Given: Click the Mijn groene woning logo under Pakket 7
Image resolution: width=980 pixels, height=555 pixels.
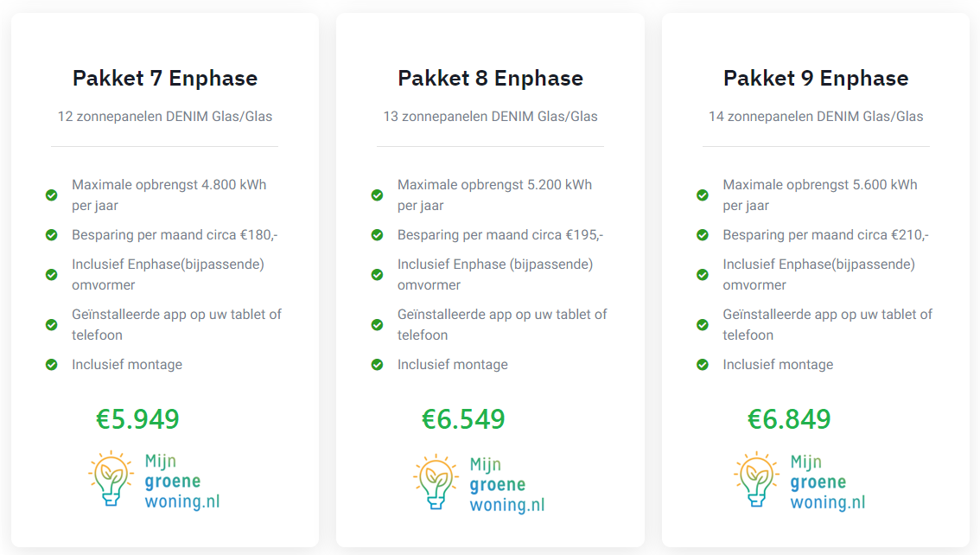Looking at the screenshot, I should click(x=154, y=481).
